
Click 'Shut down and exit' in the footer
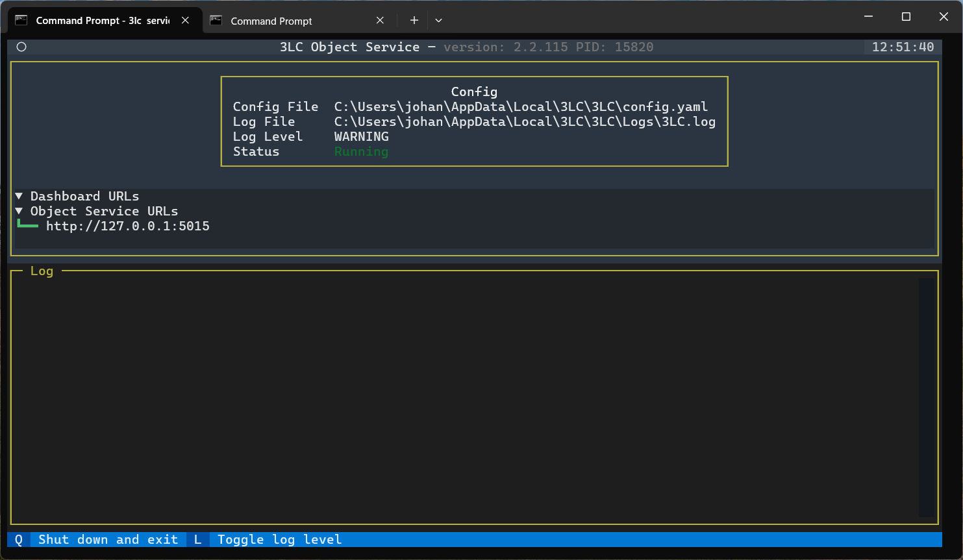(x=108, y=539)
